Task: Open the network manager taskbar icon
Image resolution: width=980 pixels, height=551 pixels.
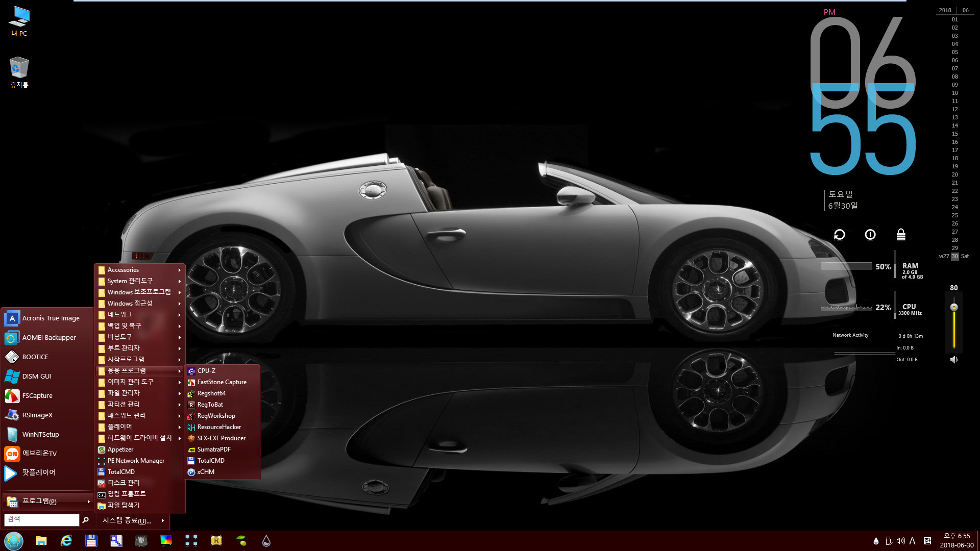Action: (191, 541)
